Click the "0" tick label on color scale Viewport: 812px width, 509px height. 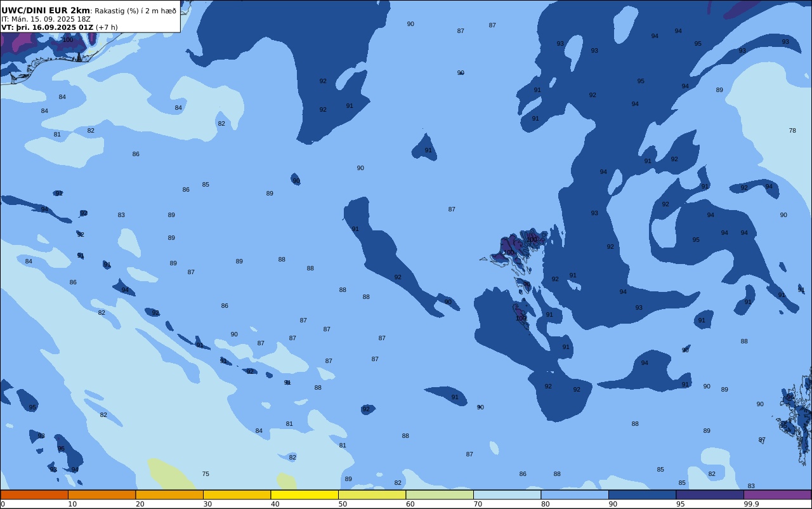click(x=3, y=504)
